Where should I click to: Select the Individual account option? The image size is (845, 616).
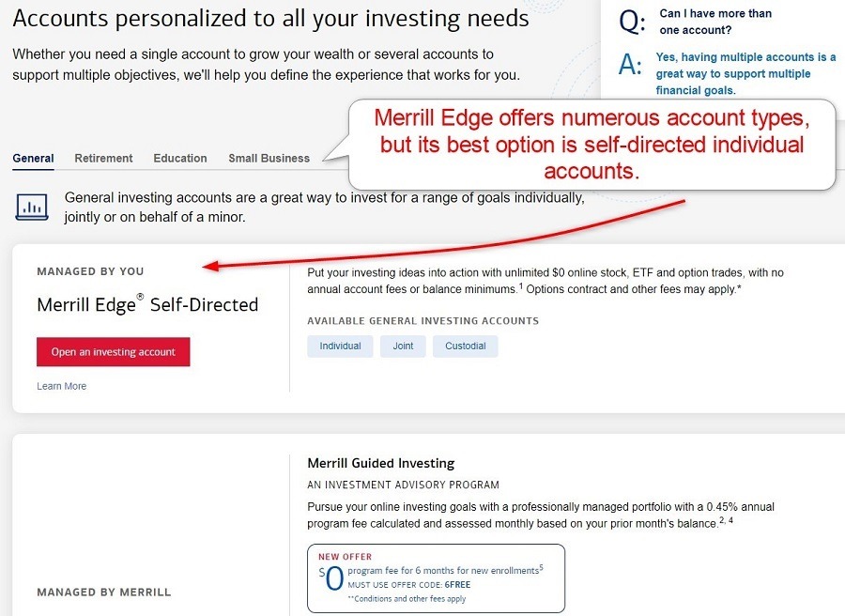coord(338,346)
